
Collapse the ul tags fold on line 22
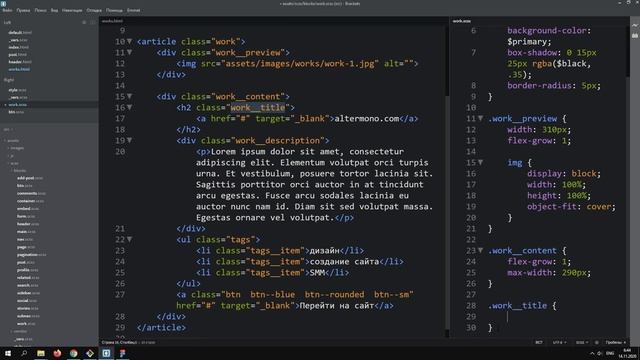129,240
